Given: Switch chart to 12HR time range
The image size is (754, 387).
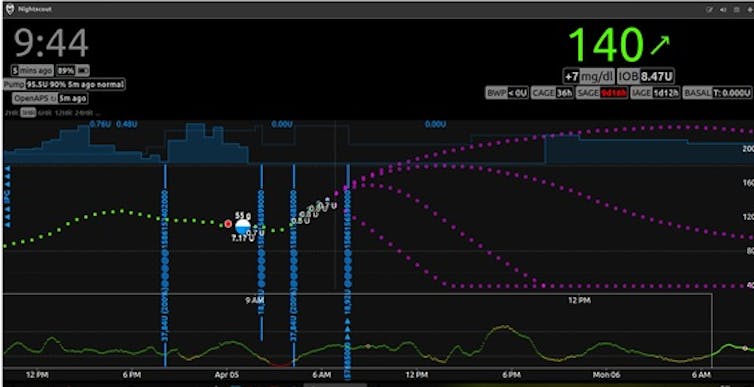Looking at the screenshot, I should point(64,113).
